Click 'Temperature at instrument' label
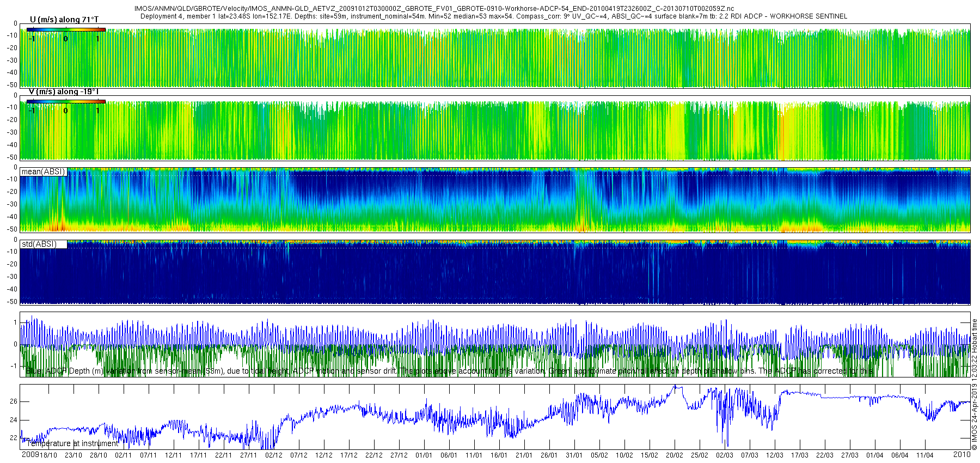980x463 pixels. (72, 443)
